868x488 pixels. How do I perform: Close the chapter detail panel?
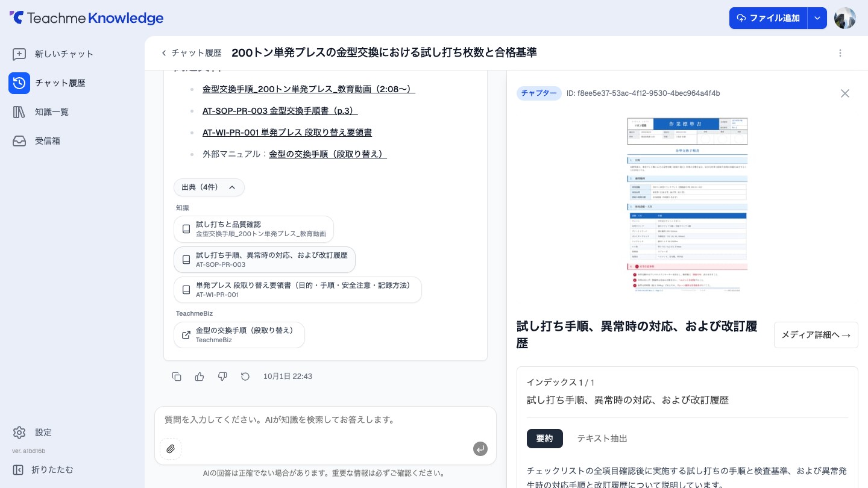point(845,93)
